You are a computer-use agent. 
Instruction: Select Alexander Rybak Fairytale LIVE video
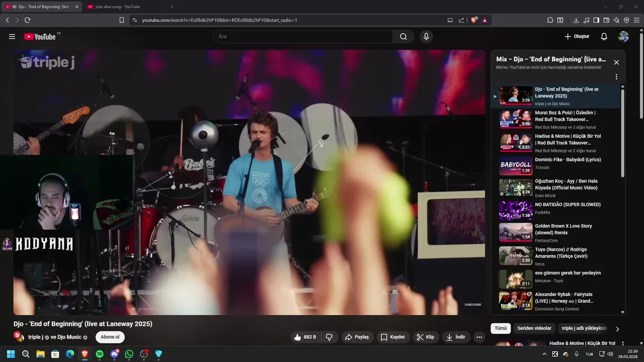point(556,301)
